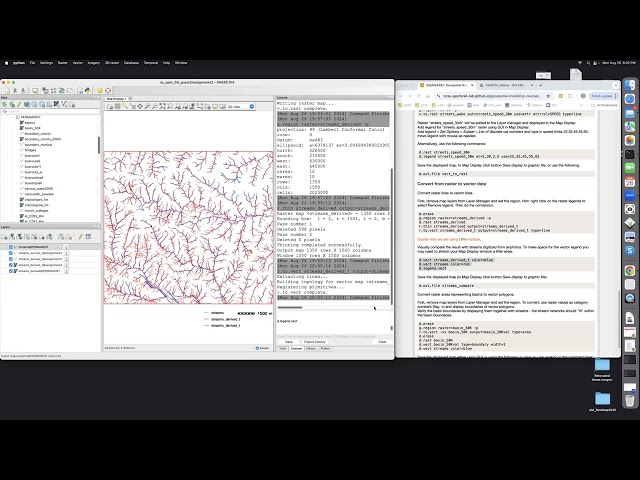Image resolution: width=640 pixels, height=480 pixels.
Task: Click Export history button in console
Action: pos(315,342)
